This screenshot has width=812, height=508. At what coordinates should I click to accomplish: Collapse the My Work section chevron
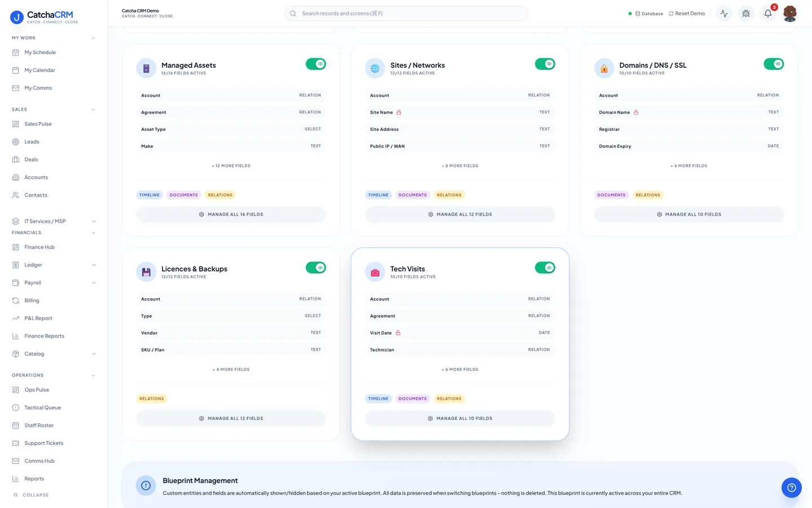[x=94, y=38]
